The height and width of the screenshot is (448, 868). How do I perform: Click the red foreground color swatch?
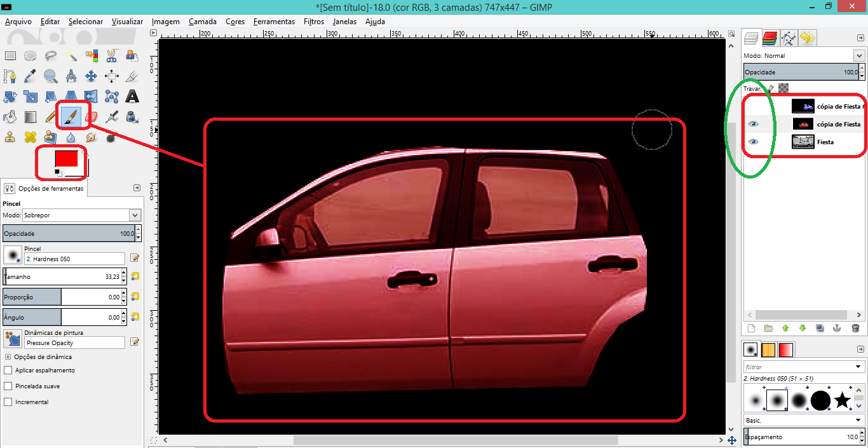(x=65, y=159)
